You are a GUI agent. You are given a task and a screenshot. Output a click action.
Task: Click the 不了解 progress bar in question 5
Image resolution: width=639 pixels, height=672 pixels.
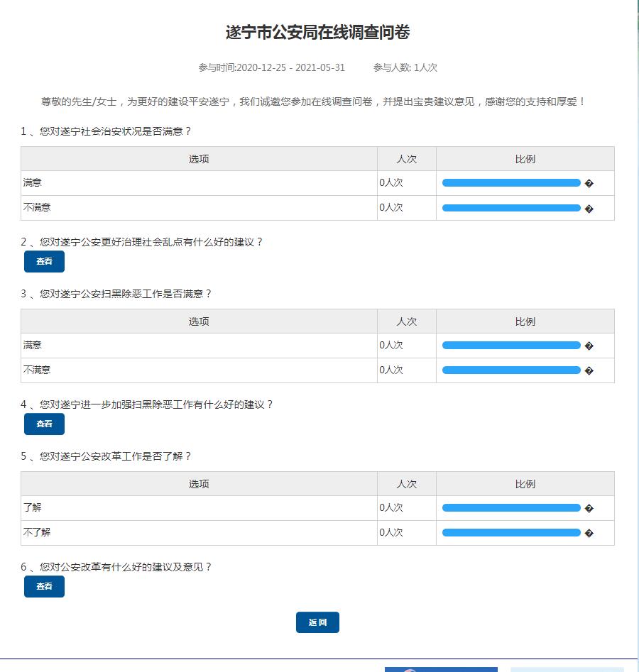[x=511, y=532]
